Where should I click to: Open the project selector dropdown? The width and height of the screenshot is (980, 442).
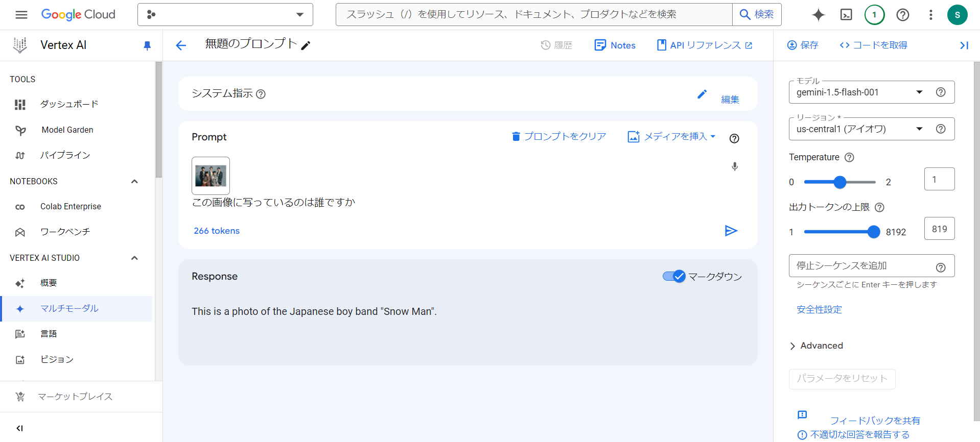point(225,15)
